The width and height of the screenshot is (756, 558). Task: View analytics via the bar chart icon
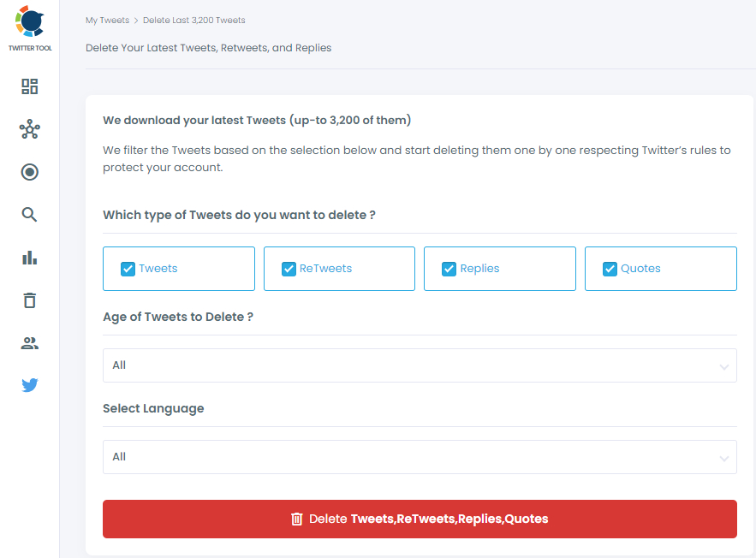click(29, 258)
